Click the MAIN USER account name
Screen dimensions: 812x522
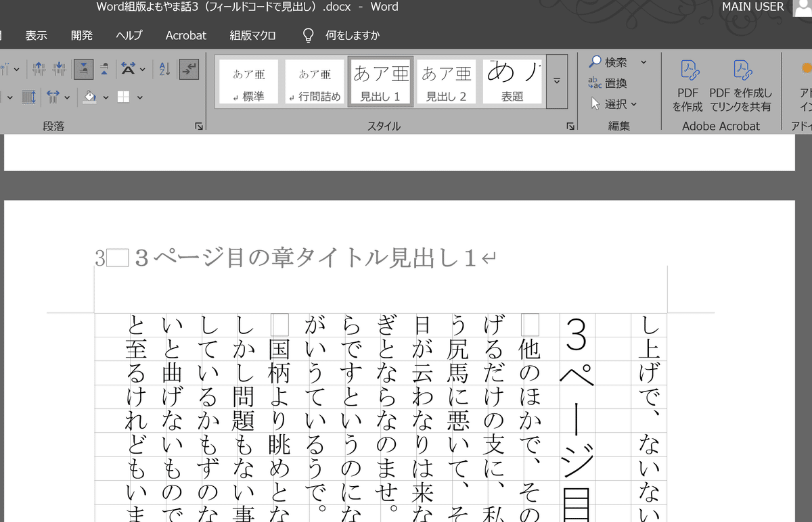pos(753,7)
